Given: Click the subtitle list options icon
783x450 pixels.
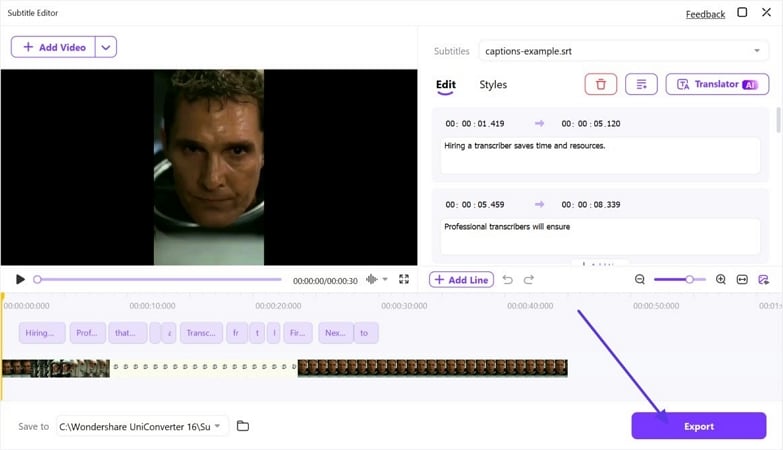Looking at the screenshot, I should [x=641, y=84].
